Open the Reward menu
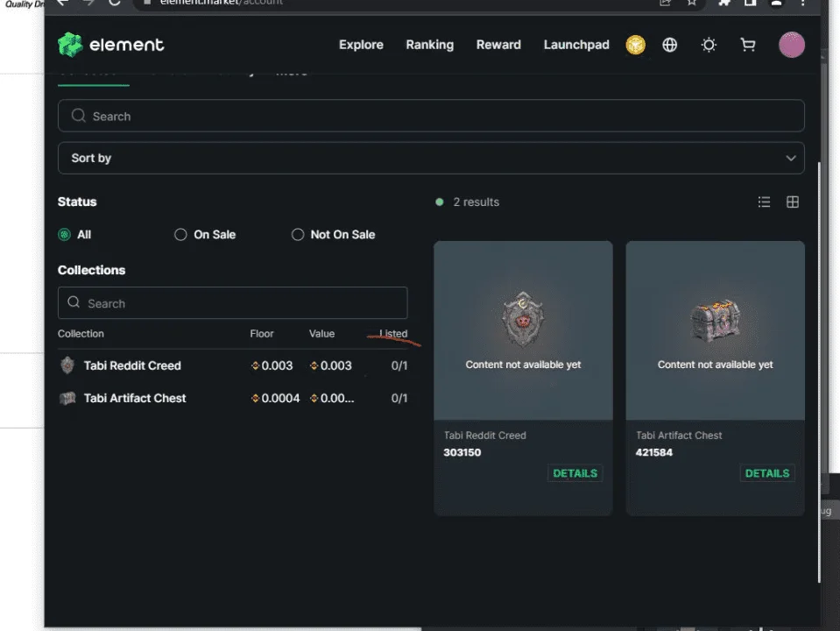The image size is (840, 631). tap(498, 45)
